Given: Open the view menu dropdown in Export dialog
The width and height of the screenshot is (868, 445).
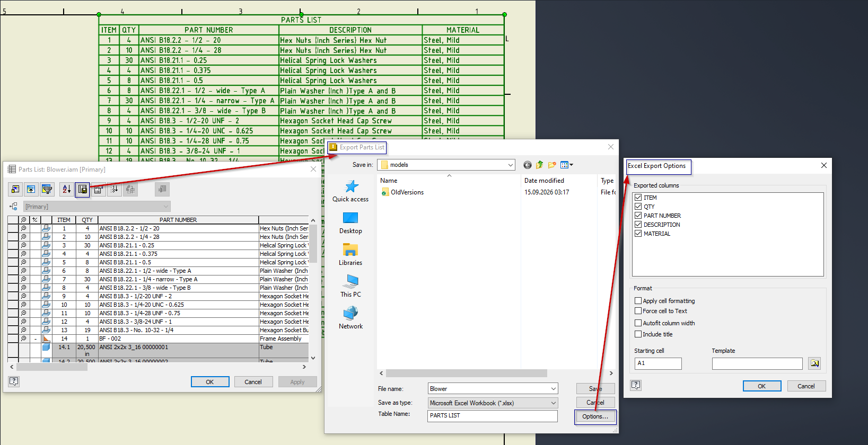Looking at the screenshot, I should click(x=567, y=165).
